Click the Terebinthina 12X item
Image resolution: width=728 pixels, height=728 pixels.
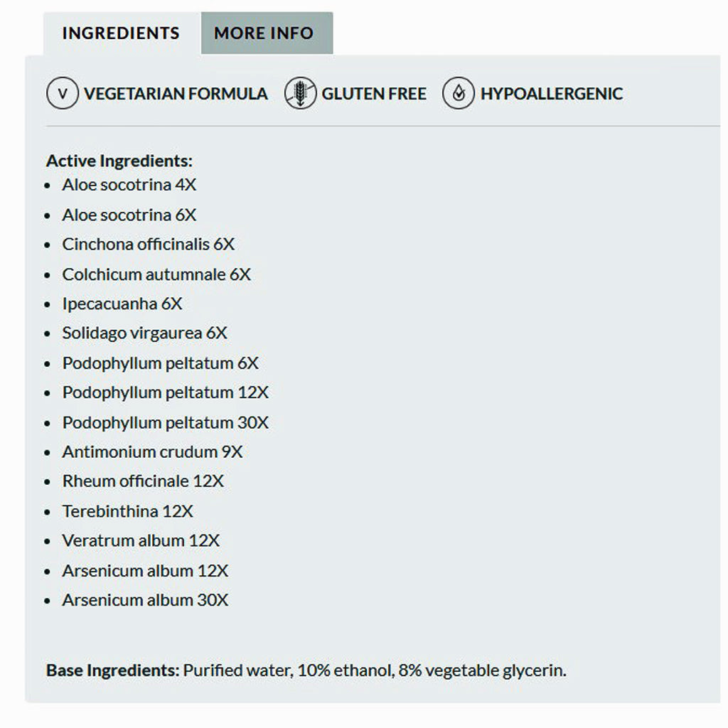(x=127, y=511)
